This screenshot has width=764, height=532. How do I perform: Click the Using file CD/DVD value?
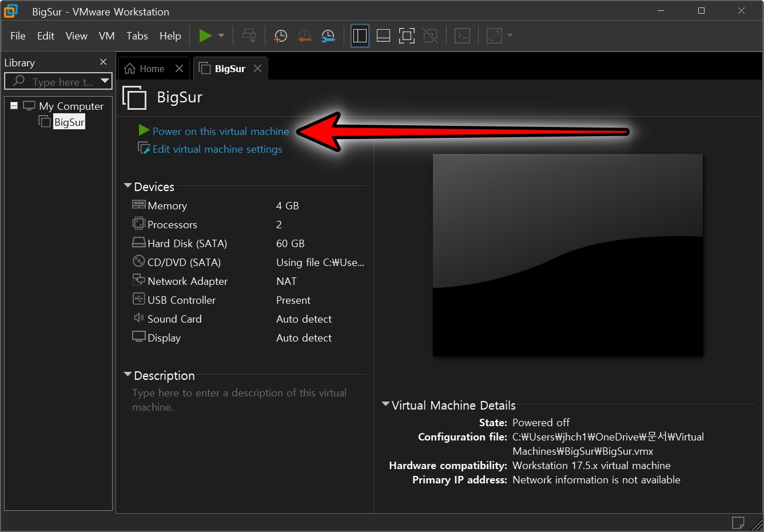pyautogui.click(x=320, y=263)
